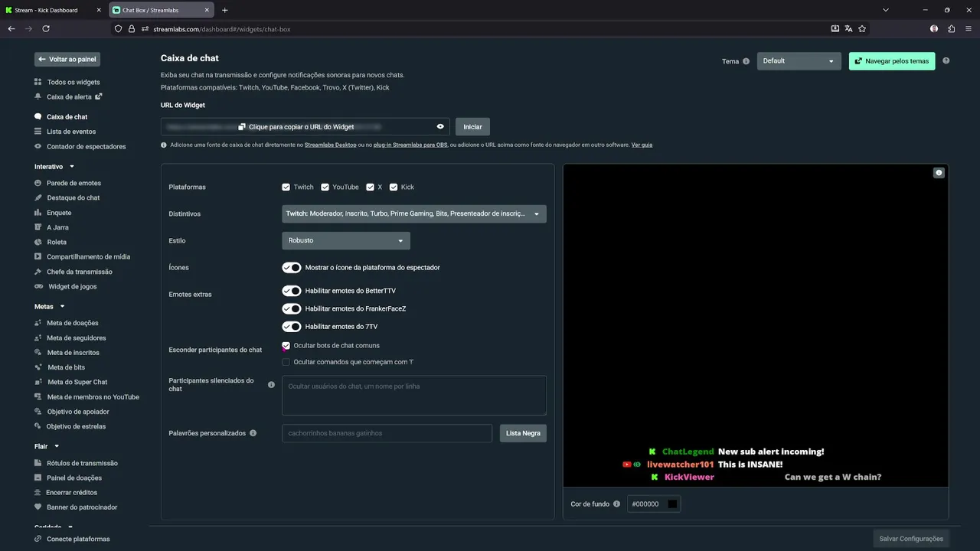Viewport: 980px width, 551px height.
Task: Open the Estilo Robusto dropdown
Action: pos(346,240)
